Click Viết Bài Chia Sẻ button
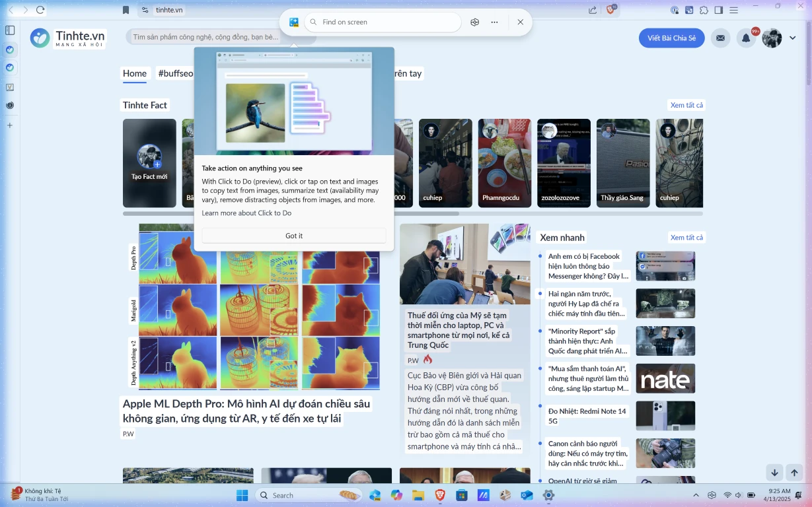The width and height of the screenshot is (812, 507). (x=671, y=38)
